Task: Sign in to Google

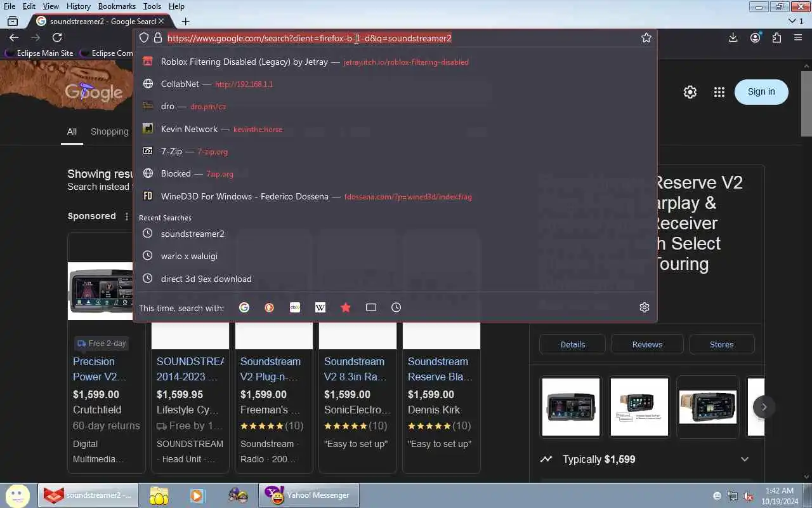Action: pos(761,91)
